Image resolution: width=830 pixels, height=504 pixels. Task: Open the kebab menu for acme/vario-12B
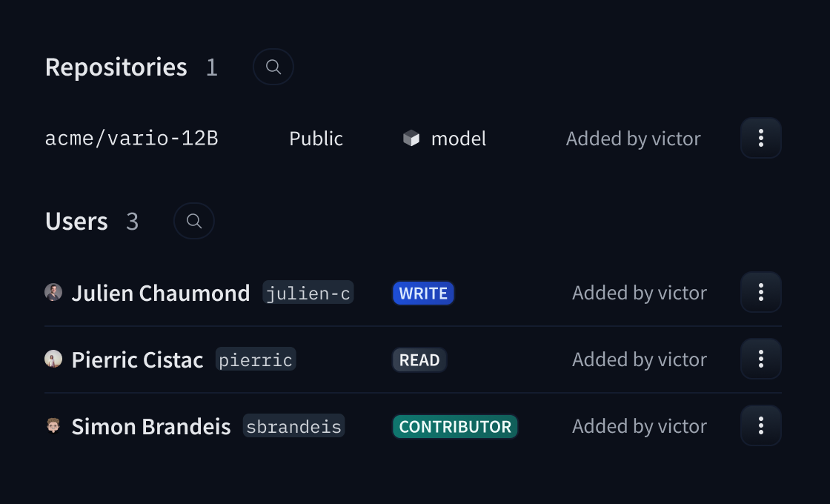(x=760, y=138)
